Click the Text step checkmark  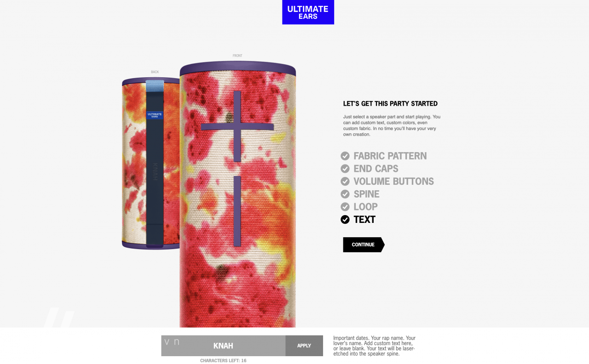[x=345, y=220]
